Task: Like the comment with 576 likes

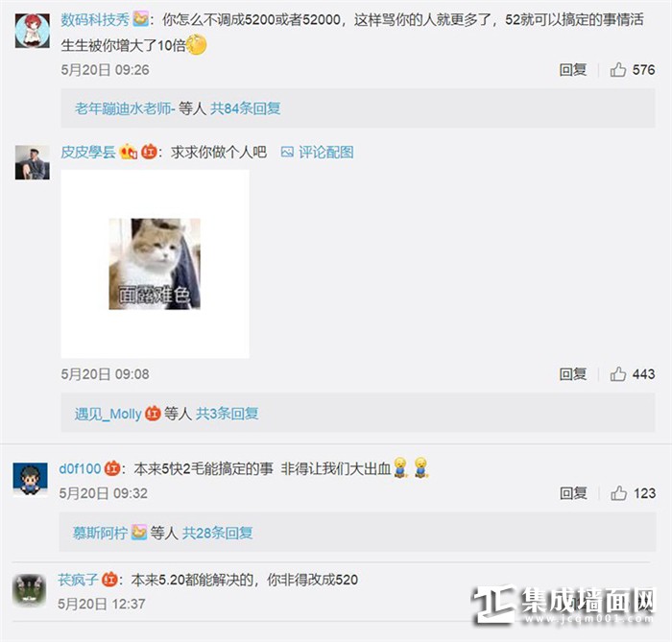Action: [x=617, y=69]
